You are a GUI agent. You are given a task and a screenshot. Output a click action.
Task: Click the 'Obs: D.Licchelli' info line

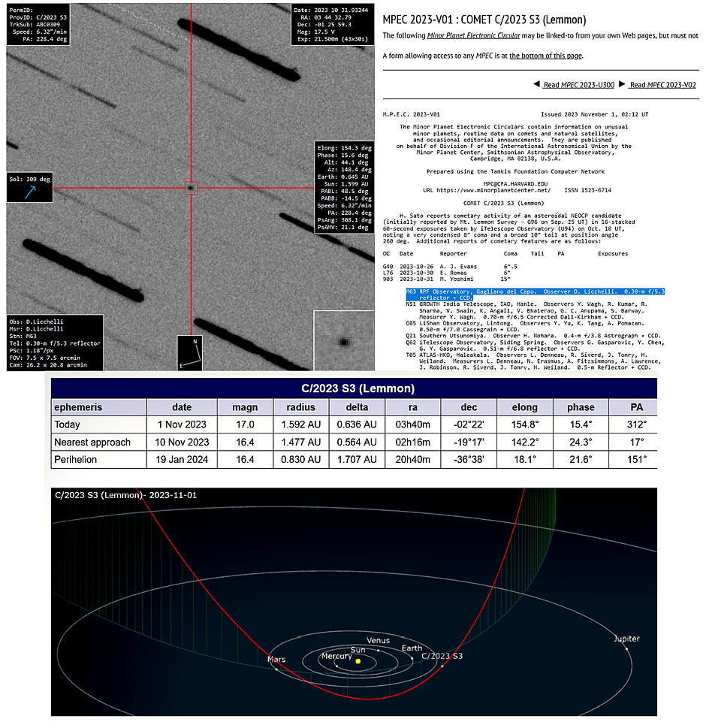(x=36, y=322)
